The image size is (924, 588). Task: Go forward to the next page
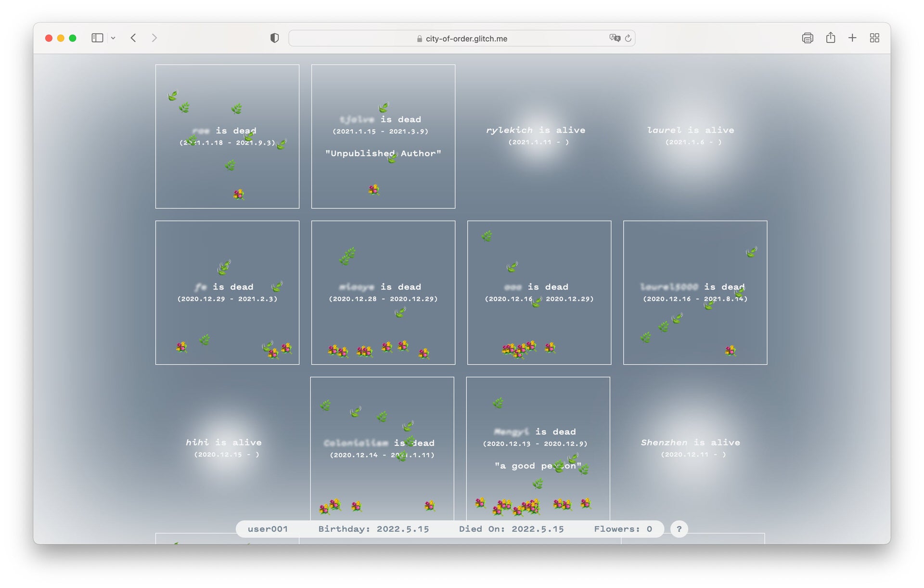tap(154, 38)
